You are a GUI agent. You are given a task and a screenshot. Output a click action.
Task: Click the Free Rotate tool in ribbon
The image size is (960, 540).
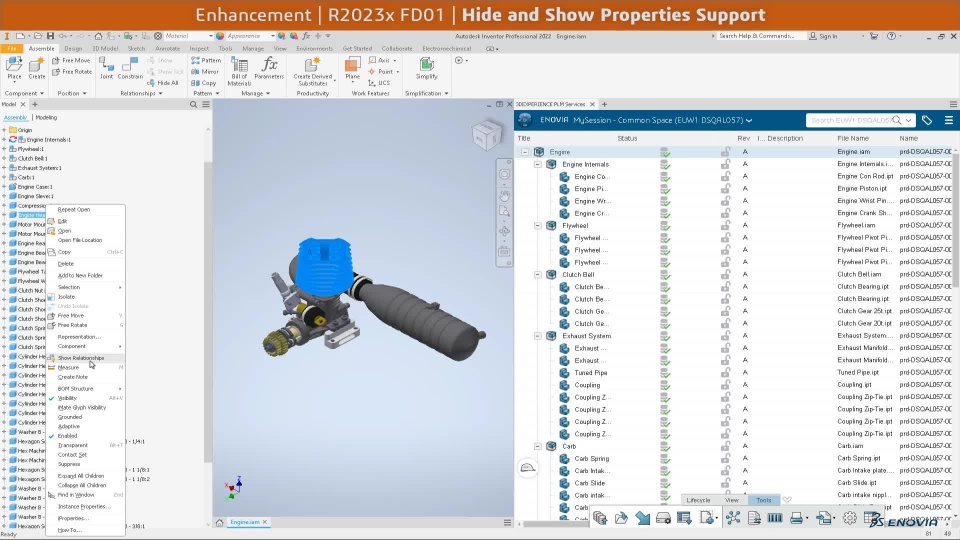tap(72, 72)
